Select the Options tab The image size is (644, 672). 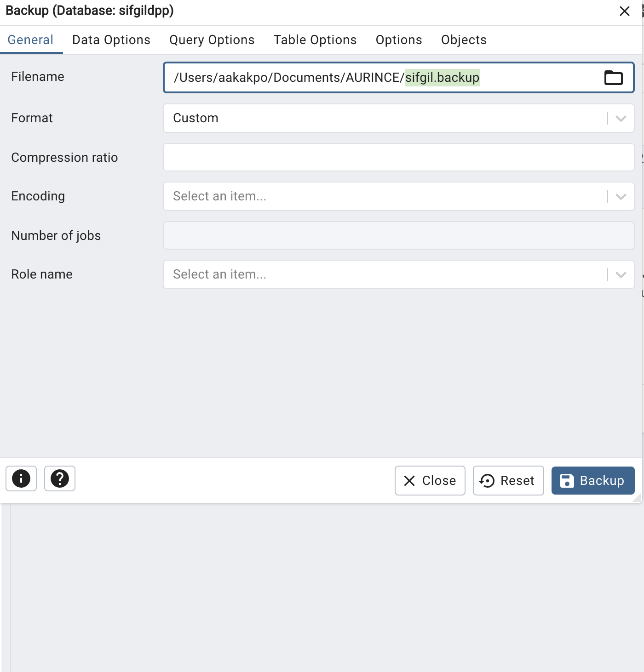[x=399, y=40]
